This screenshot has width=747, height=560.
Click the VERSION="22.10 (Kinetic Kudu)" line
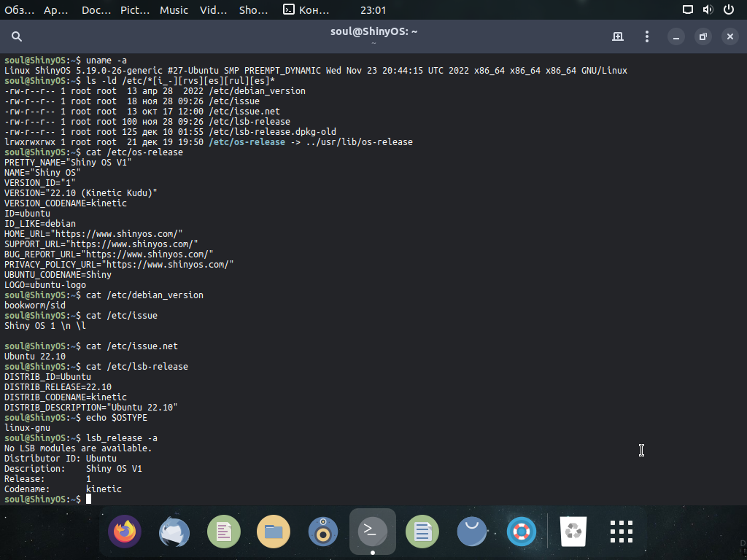[80, 192]
